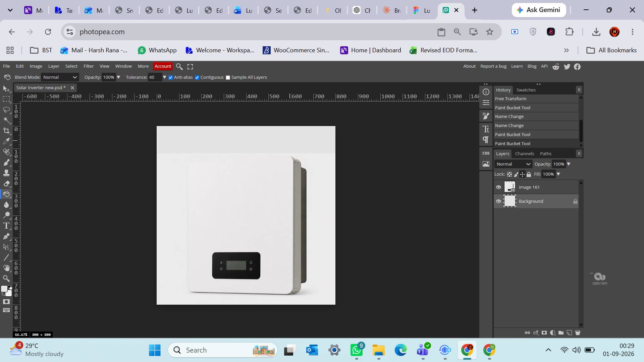Switch to the Channels tab
644x362 pixels.
tap(524, 154)
